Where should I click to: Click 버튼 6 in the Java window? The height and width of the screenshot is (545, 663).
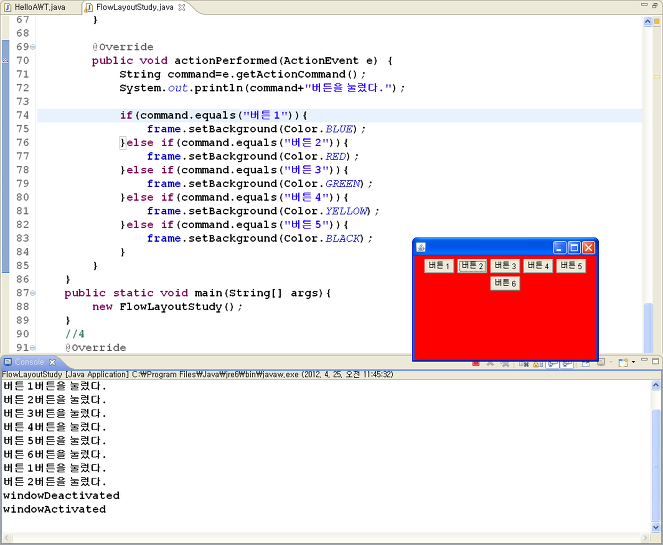(505, 283)
